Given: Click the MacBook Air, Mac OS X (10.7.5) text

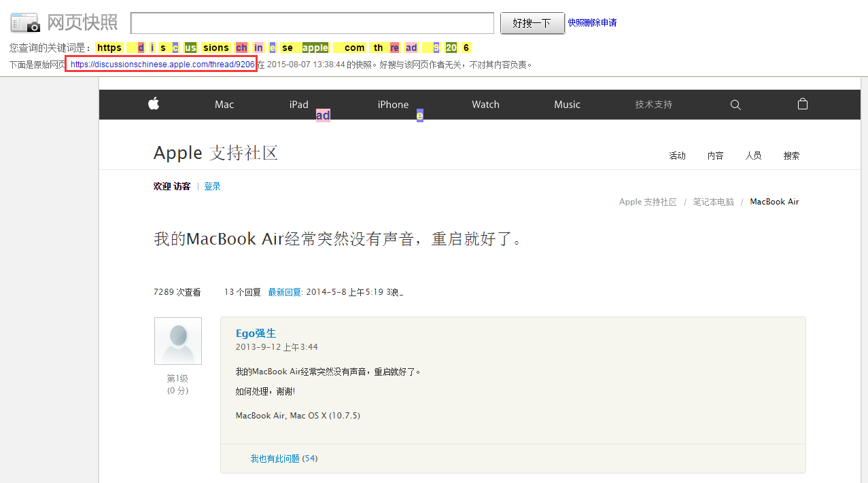Looking at the screenshot, I should [x=298, y=415].
